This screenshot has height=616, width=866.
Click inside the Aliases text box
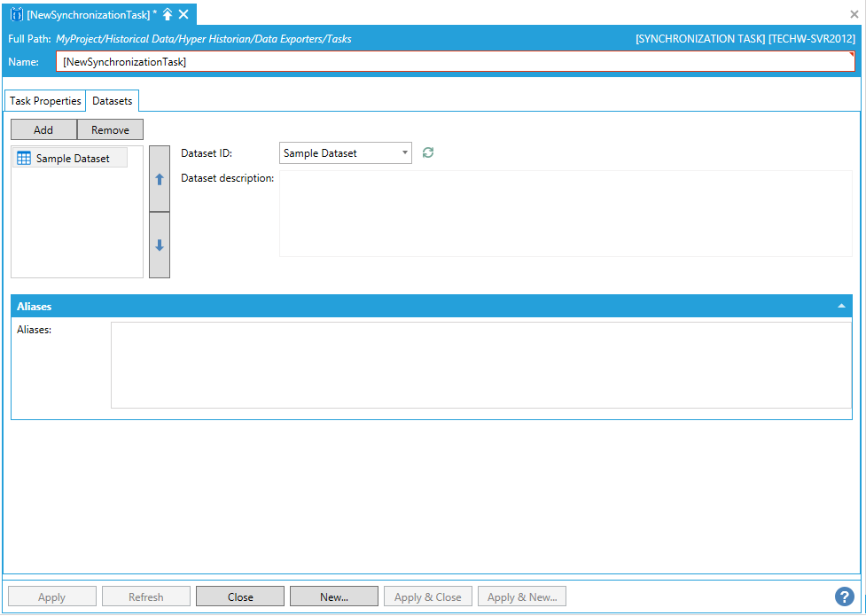(x=480, y=364)
